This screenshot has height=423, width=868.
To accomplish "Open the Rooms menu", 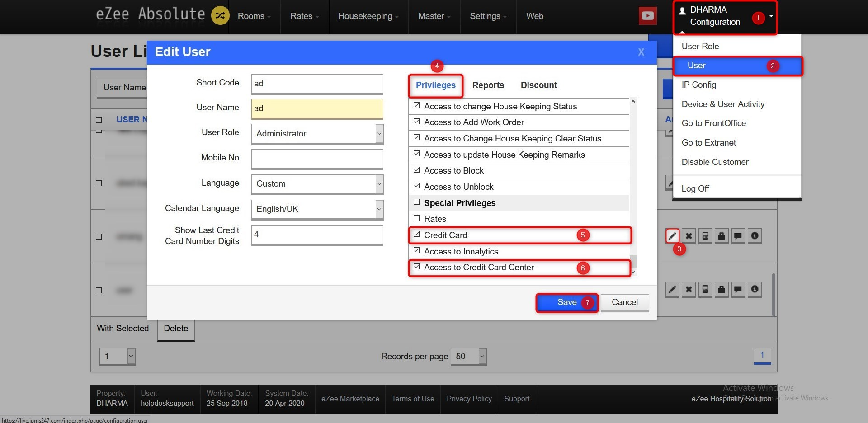I will (x=254, y=16).
